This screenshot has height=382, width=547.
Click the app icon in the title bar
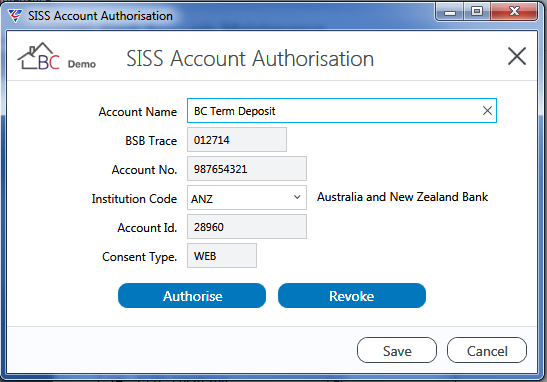point(15,16)
